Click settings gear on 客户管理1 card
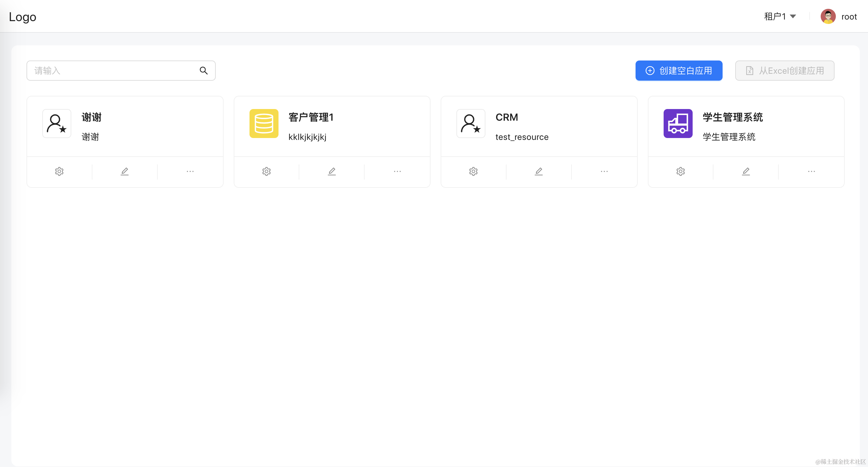 [x=266, y=171]
